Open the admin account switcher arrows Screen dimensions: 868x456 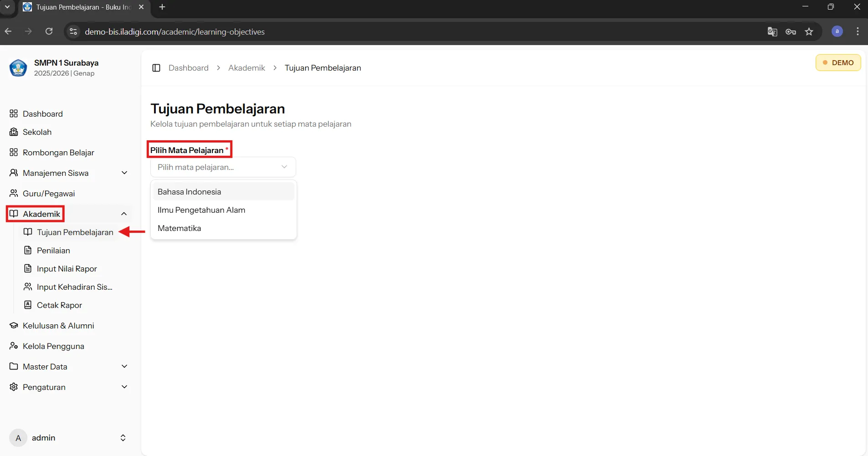pos(123,438)
